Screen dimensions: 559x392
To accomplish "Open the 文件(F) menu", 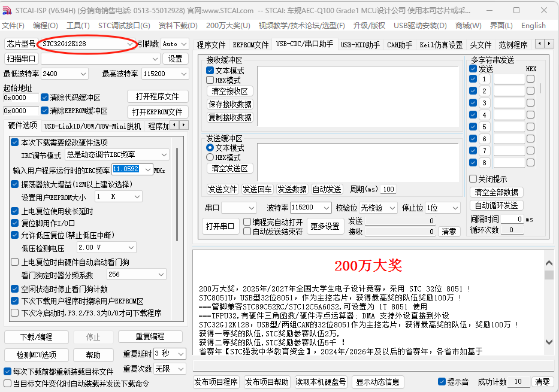I will 13,26.
